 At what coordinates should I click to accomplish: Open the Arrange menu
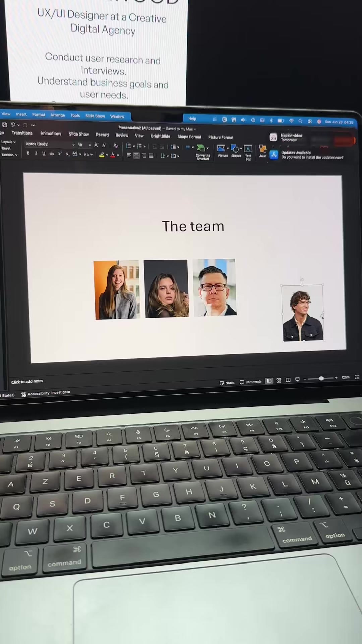coord(58,115)
